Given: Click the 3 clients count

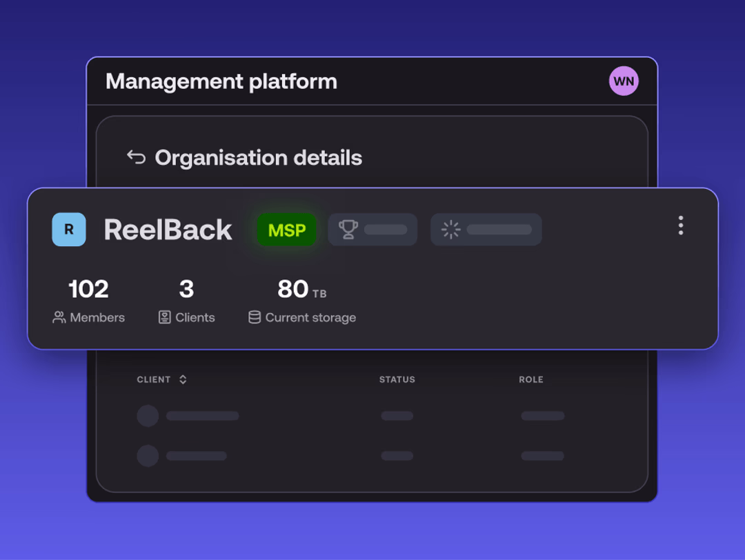Looking at the screenshot, I should (x=186, y=289).
